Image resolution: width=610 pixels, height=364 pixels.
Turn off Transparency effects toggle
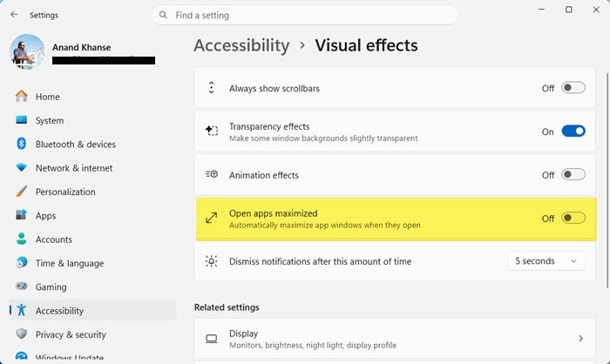click(573, 131)
